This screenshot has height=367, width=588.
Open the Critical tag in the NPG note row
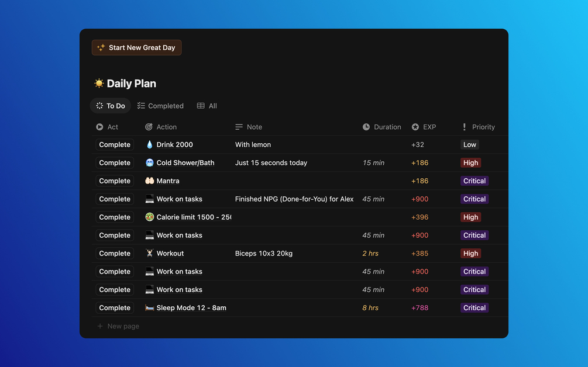tap(474, 199)
